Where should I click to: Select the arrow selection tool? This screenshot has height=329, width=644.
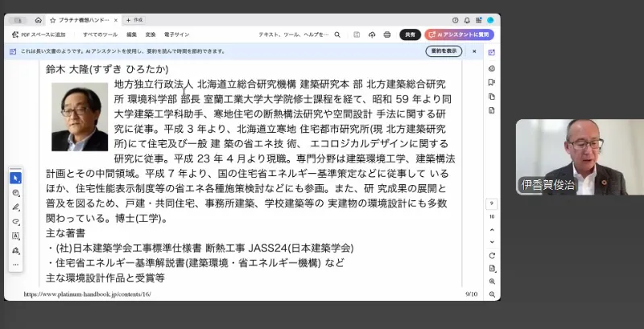(16, 178)
